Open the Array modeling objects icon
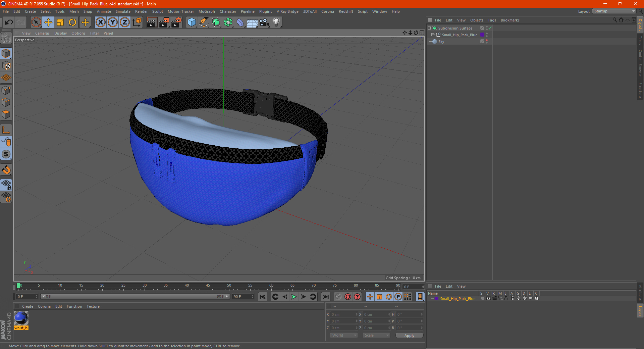 click(228, 22)
